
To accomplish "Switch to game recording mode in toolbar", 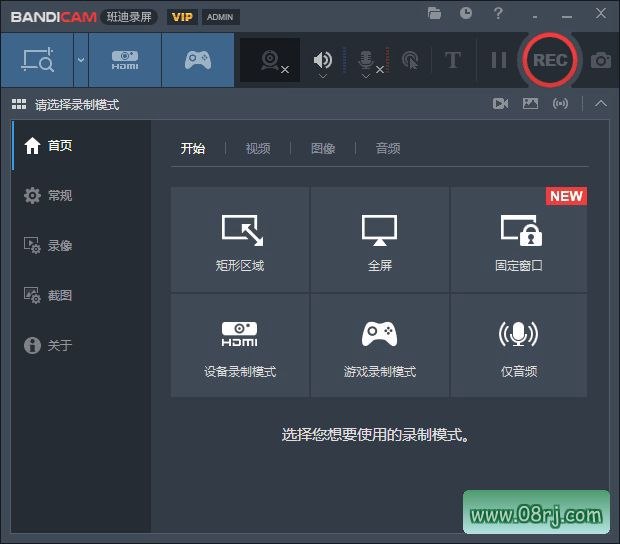I will (x=198, y=60).
